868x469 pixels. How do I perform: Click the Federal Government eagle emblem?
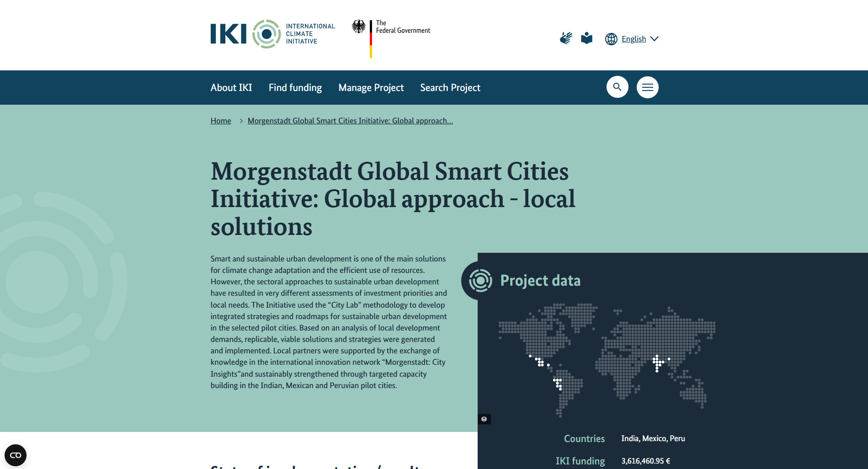click(x=359, y=27)
